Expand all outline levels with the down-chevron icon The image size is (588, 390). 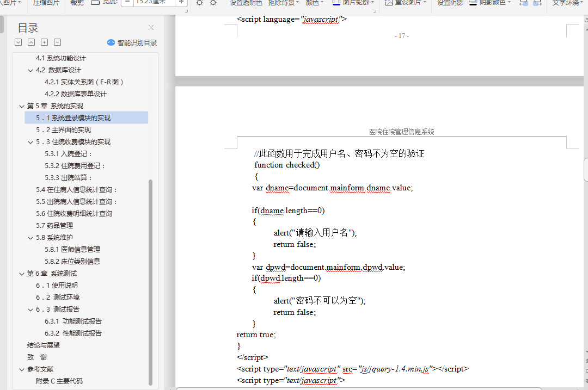19,42
